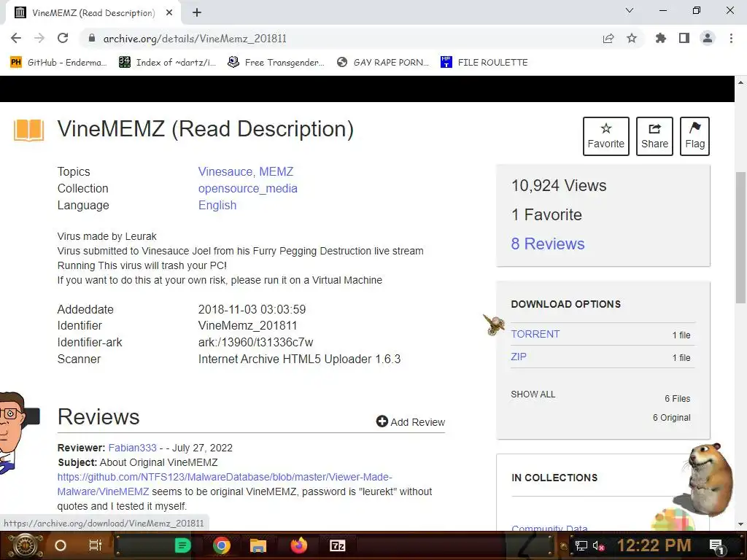This screenshot has height=560, width=747.
Task: Open Task View in taskbar
Action: (96, 545)
